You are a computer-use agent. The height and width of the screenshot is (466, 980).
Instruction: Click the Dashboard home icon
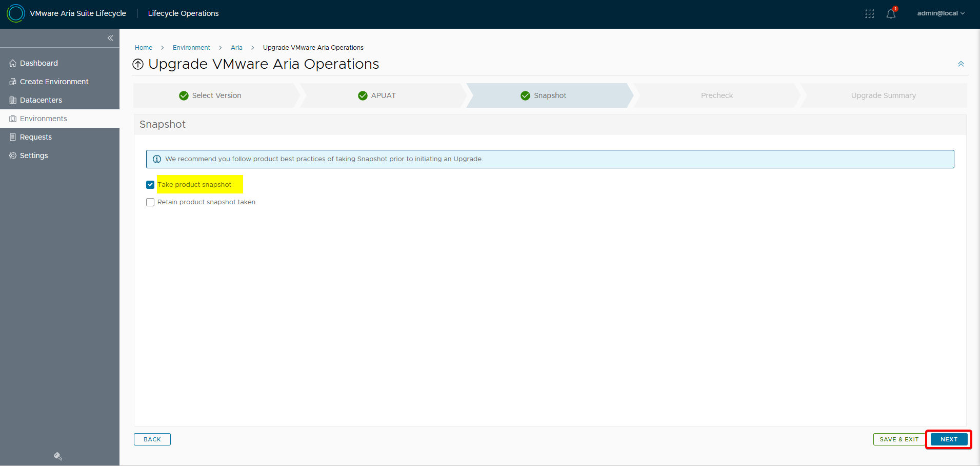[x=13, y=63]
